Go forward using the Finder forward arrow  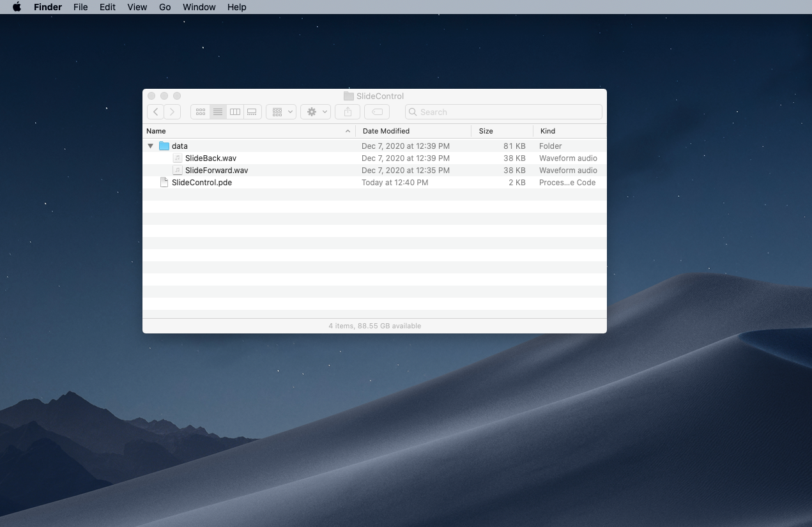pos(172,112)
